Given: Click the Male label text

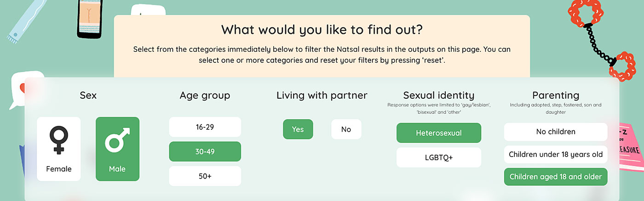Looking at the screenshot, I should coord(117,169).
